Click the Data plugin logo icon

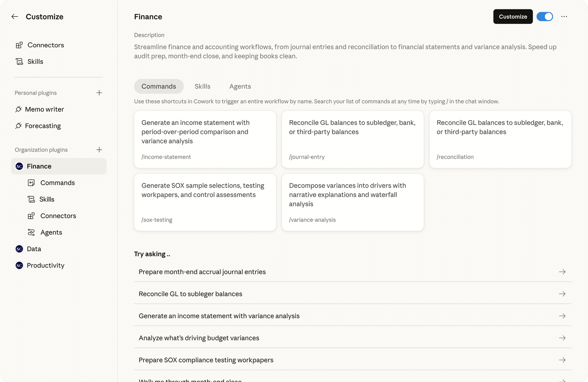(19, 249)
